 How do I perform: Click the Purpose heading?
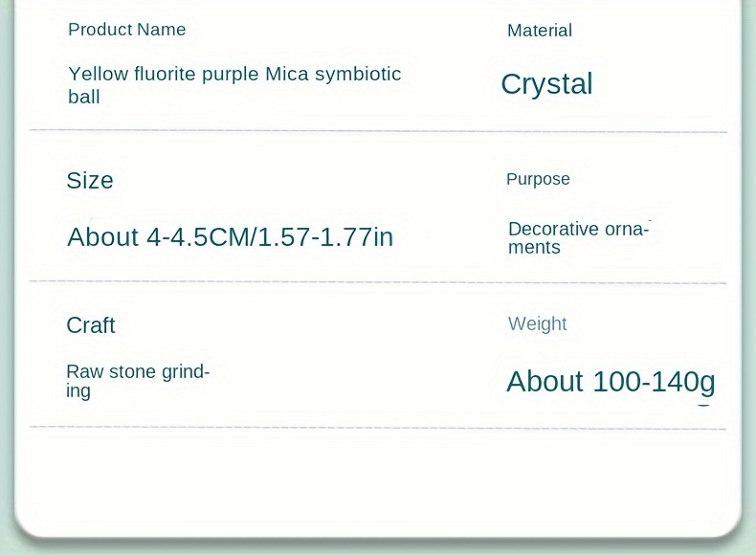[538, 179]
